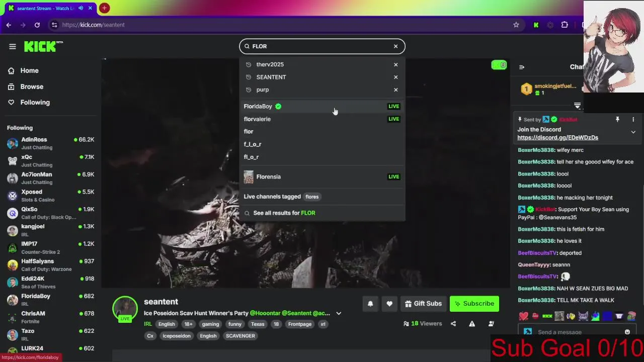Remove purp from recent searches
The height and width of the screenshot is (362, 644).
395,89
